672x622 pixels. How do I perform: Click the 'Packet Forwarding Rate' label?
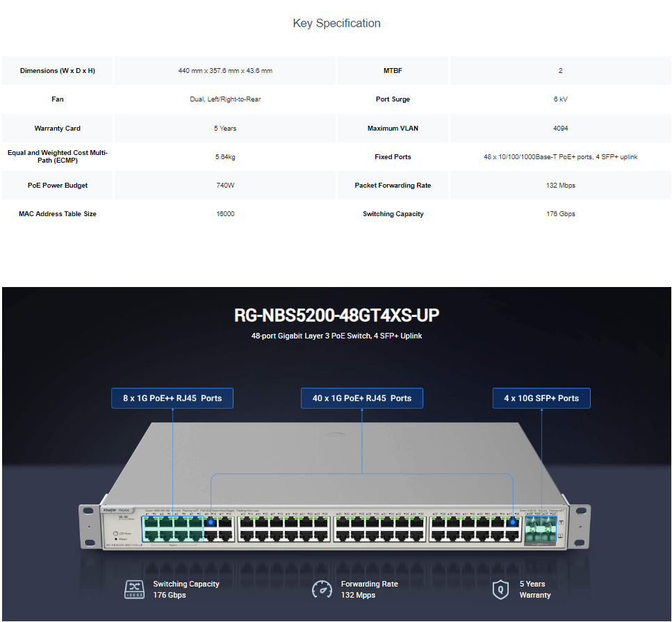(393, 185)
